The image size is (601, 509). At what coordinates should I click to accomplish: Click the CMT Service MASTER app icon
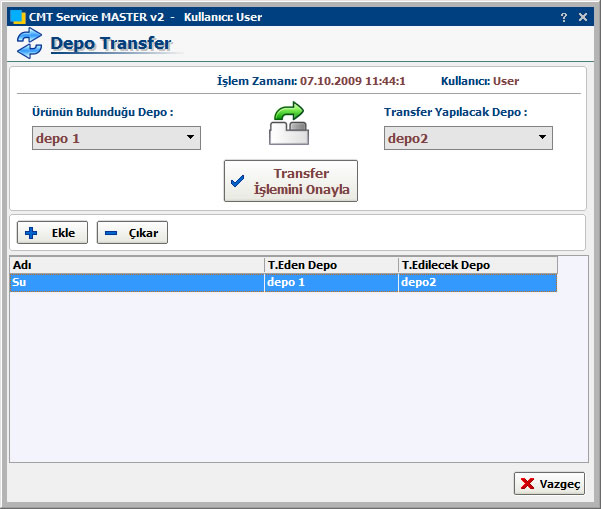point(17,17)
